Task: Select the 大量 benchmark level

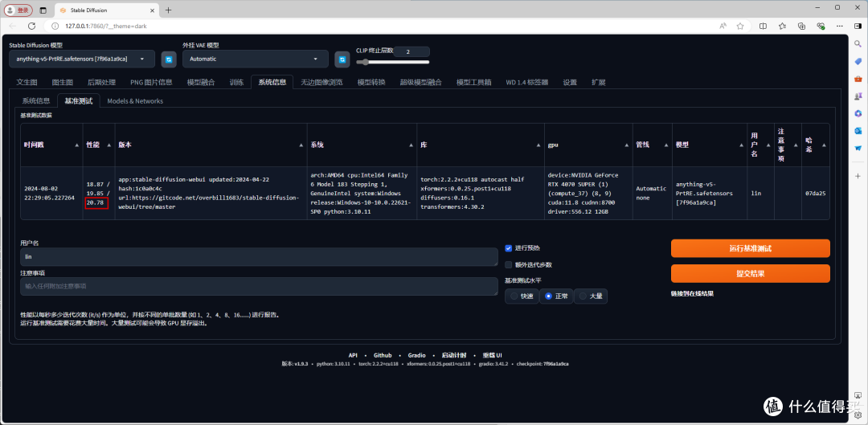Action: click(591, 296)
